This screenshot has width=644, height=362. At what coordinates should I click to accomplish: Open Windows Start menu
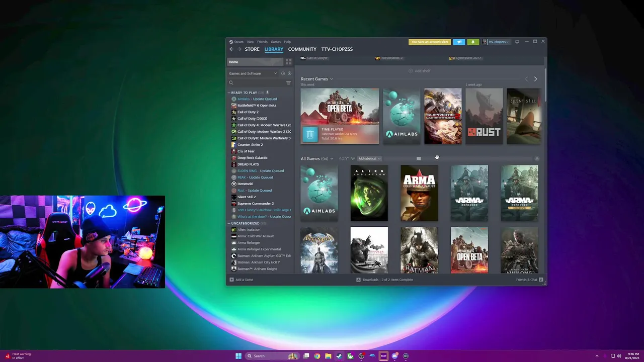coord(238,356)
